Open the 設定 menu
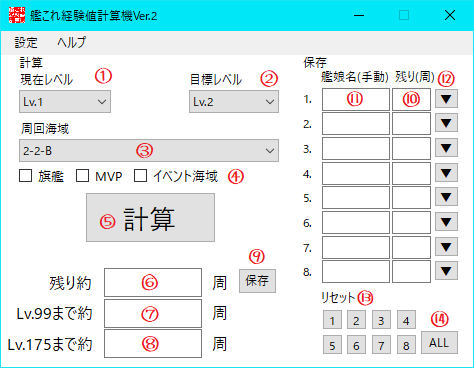Viewport: 474px width, 368px height. click(26, 42)
